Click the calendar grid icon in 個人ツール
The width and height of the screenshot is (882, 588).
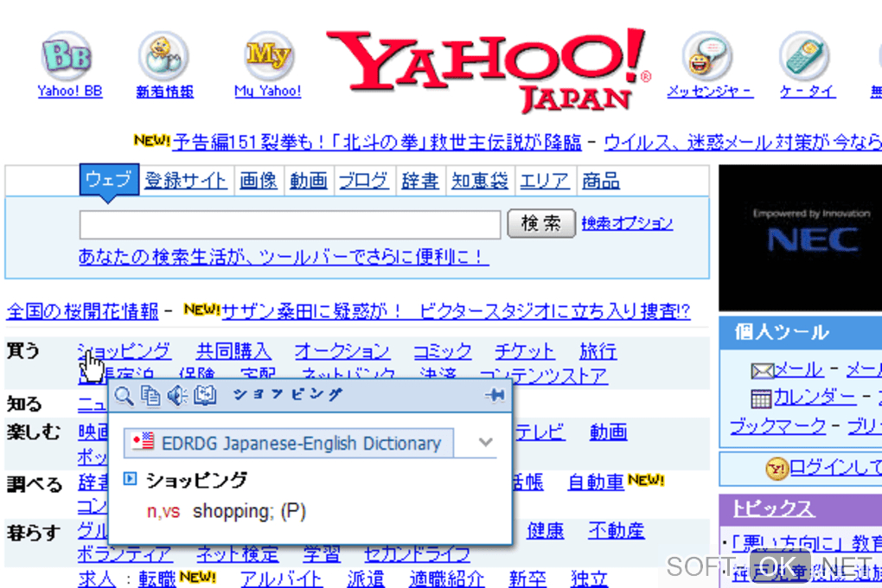tap(761, 399)
